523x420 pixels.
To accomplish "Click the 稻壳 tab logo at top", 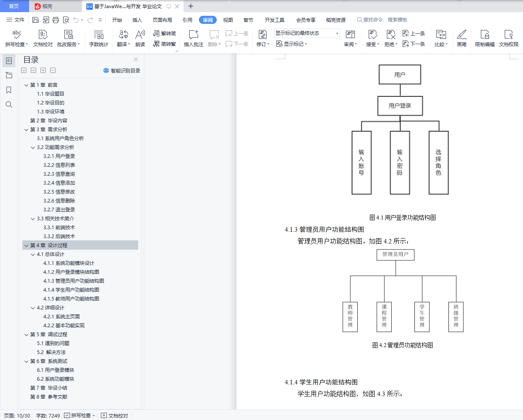I will pyautogui.click(x=38, y=6).
